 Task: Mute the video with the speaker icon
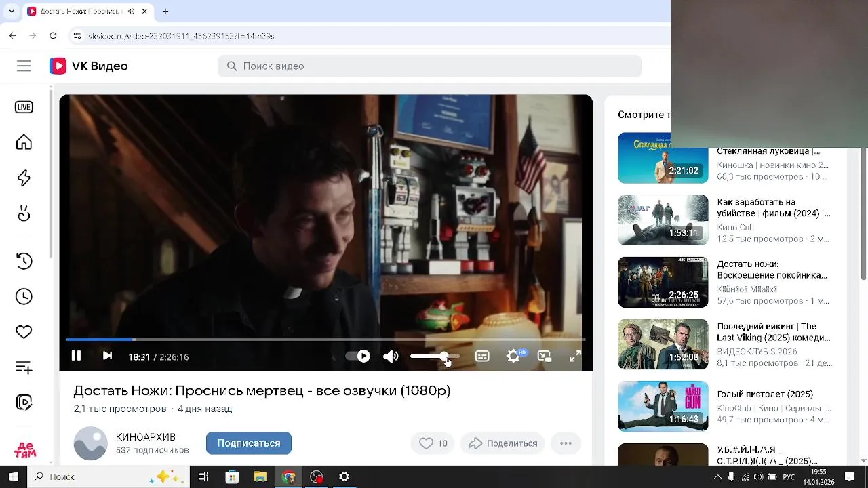391,356
